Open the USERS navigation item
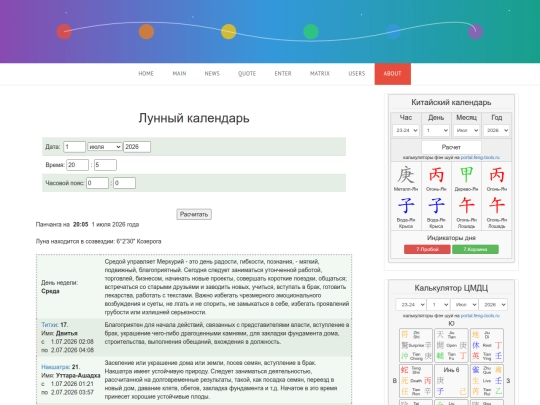 [x=356, y=74]
